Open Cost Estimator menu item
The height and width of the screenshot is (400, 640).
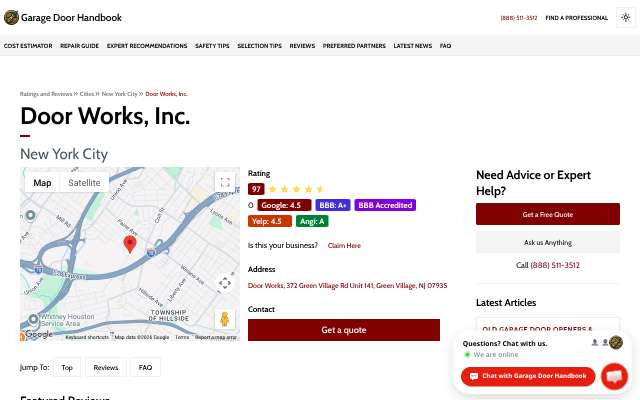[28, 46]
